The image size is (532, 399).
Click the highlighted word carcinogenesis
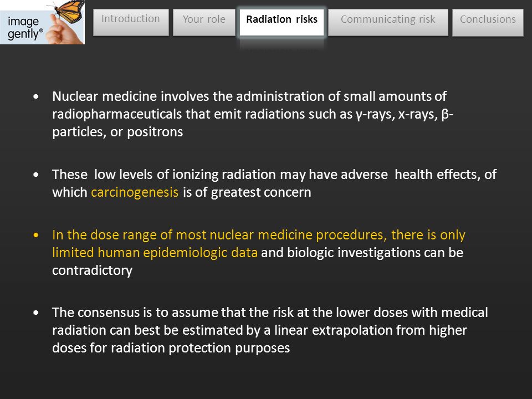click(135, 192)
